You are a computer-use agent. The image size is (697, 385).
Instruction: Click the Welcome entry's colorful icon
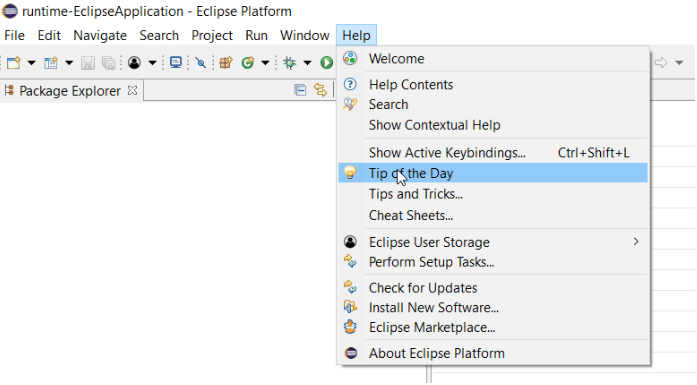coord(350,58)
